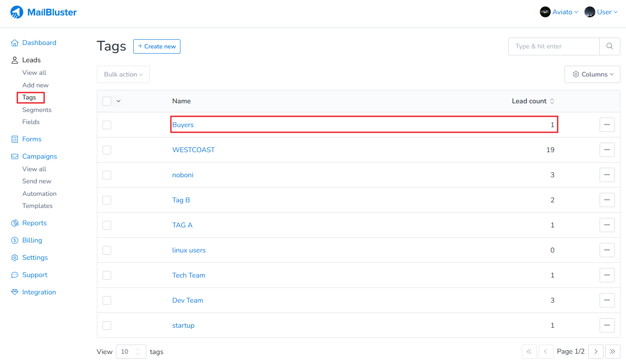Open the three-dot menu for startup tag
This screenshot has height=364, width=626.
tap(607, 325)
